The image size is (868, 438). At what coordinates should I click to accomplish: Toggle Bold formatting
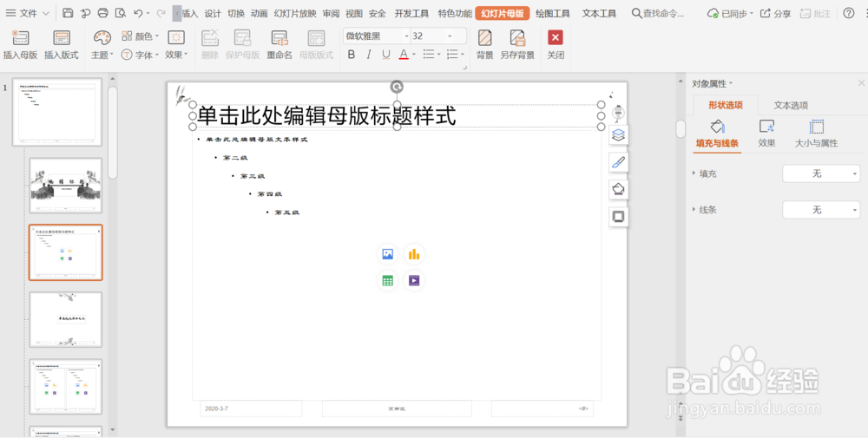point(351,54)
